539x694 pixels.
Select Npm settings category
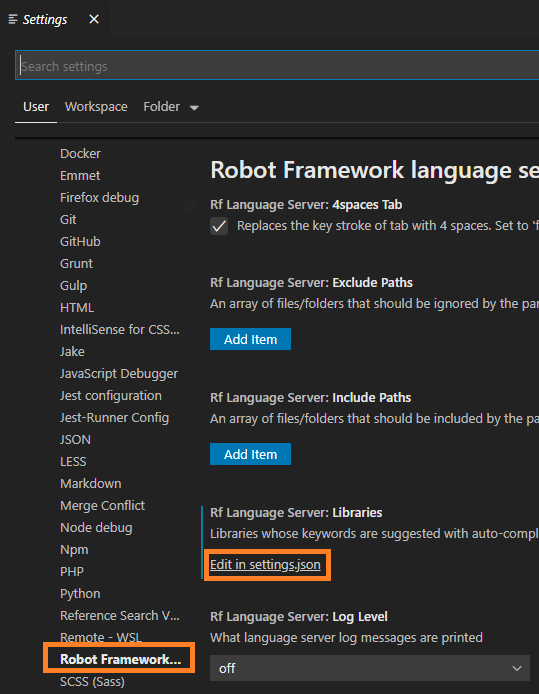tap(74, 550)
